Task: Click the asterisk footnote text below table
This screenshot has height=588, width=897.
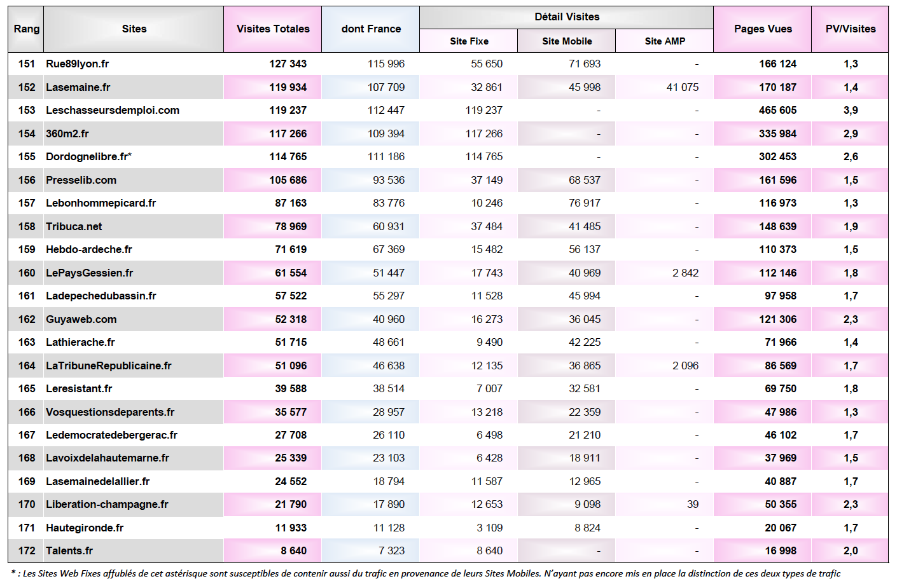Action: pyautogui.click(x=426, y=574)
